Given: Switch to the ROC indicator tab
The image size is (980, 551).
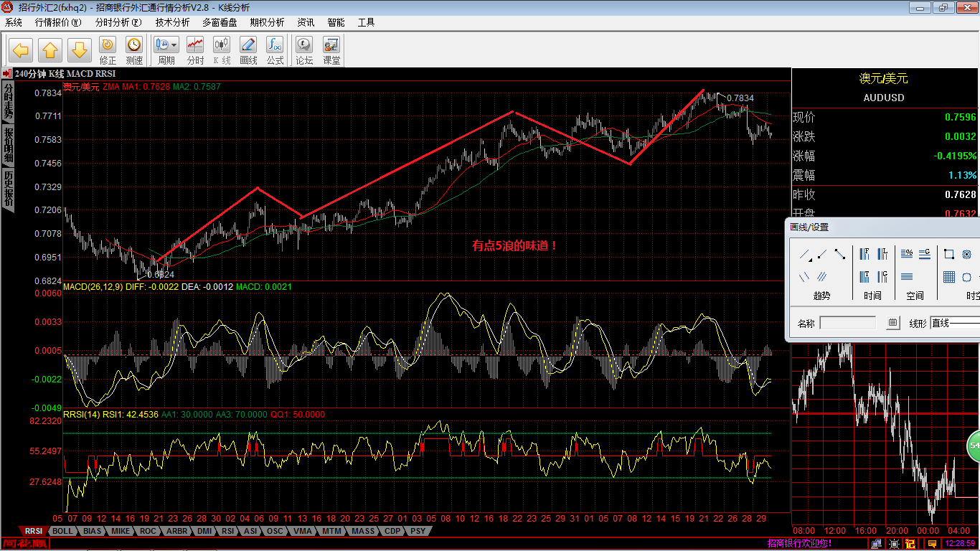Looking at the screenshot, I should [x=148, y=532].
